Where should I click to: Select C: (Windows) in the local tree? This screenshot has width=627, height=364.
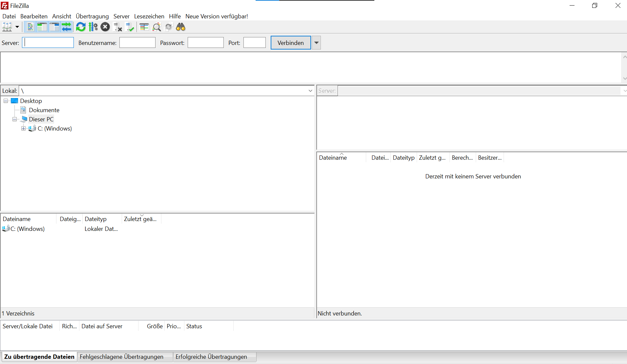coord(55,129)
